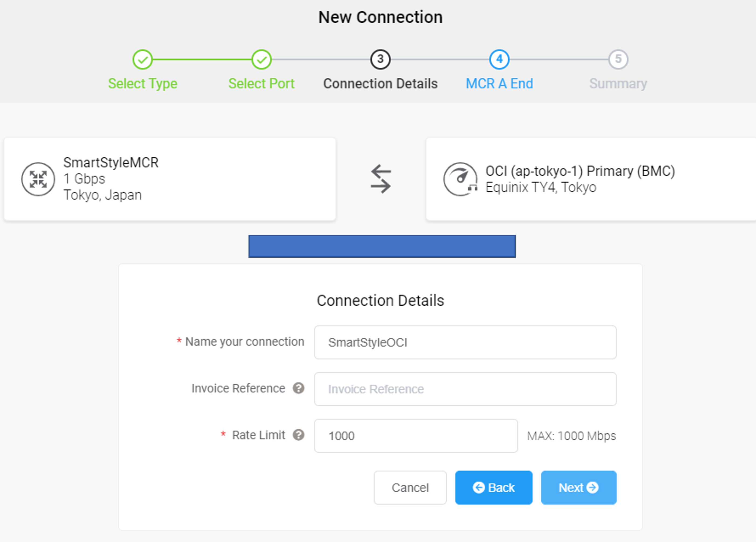Select the SmartStyleMCR connection card
This screenshot has height=542, width=756.
click(x=170, y=179)
